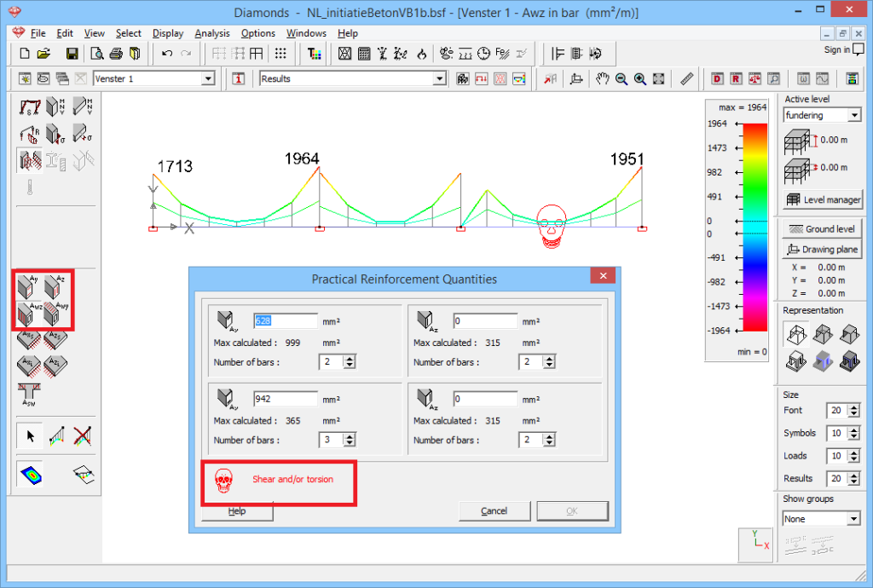Click the zoom out magnifier
This screenshot has width=873, height=588.
pos(622,79)
